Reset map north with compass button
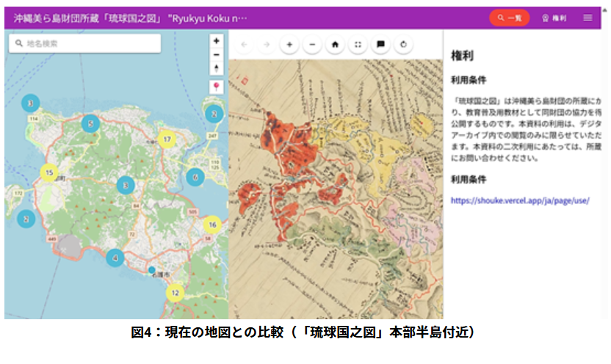 [x=216, y=68]
